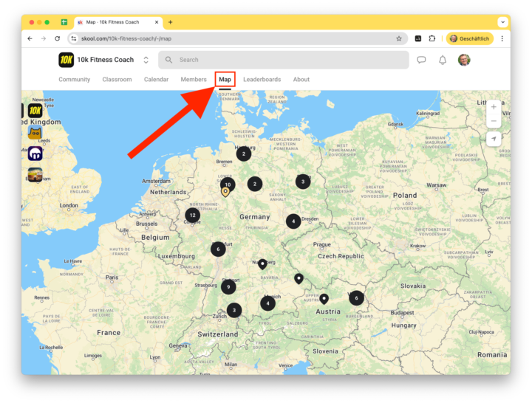Open the About tab
Image resolution: width=532 pixels, height=403 pixels.
tap(301, 79)
